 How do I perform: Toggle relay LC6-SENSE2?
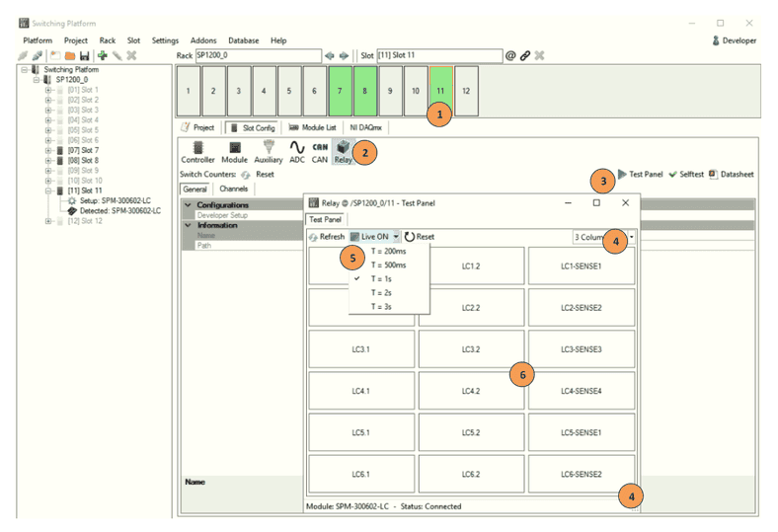coord(581,475)
